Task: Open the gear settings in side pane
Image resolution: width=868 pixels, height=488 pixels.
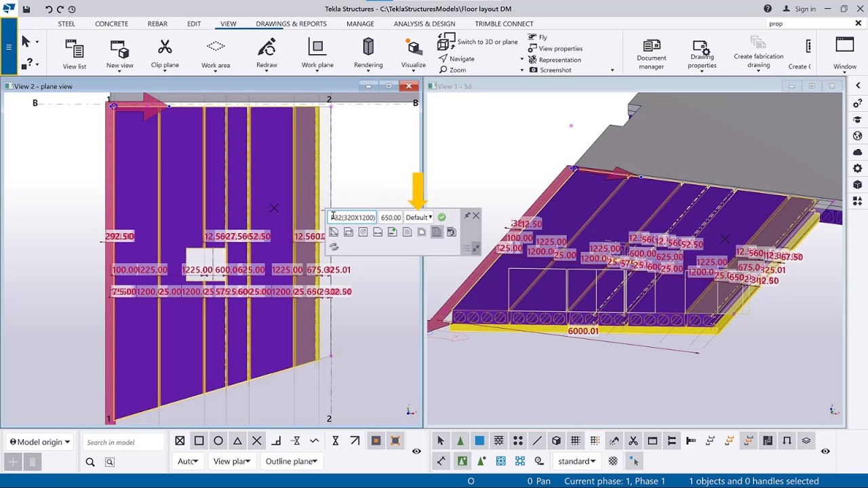Action: tap(858, 168)
